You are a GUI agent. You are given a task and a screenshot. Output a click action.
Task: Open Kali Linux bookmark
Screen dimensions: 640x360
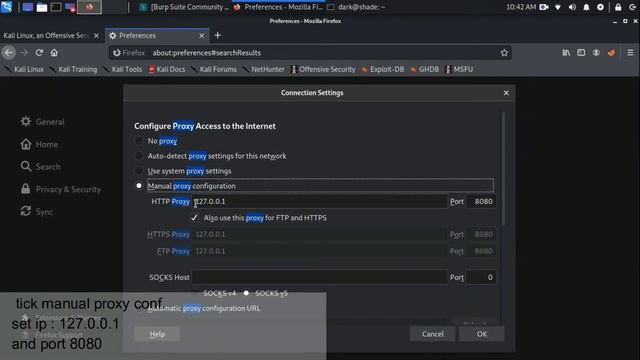(x=24, y=69)
